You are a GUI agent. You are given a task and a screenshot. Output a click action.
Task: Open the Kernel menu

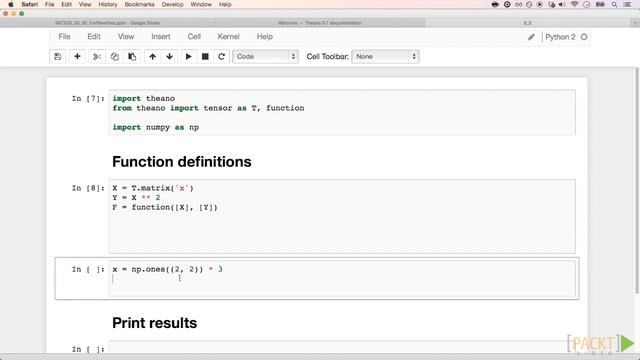click(228, 37)
